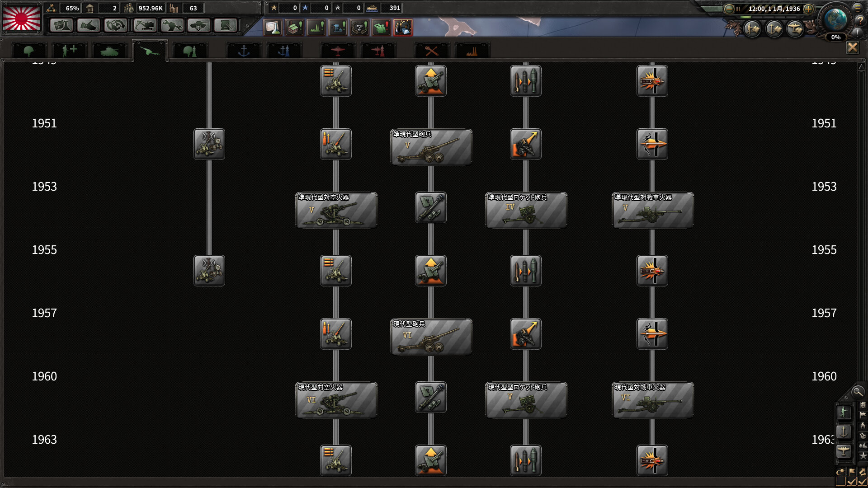Open the find province magnifier
Screen dimensions: 868x488
[x=857, y=392]
